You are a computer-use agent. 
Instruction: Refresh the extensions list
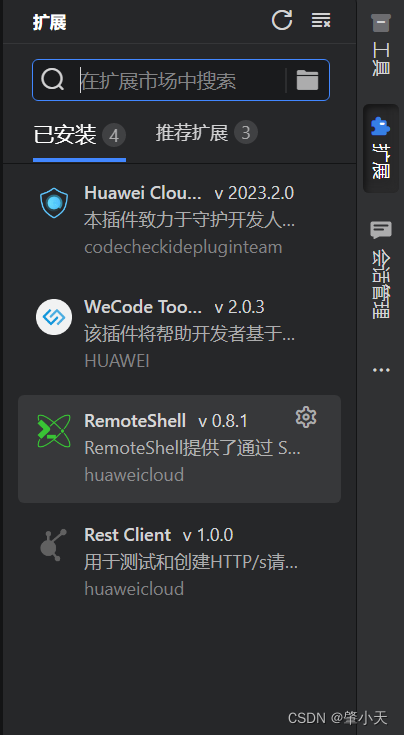coord(282,20)
